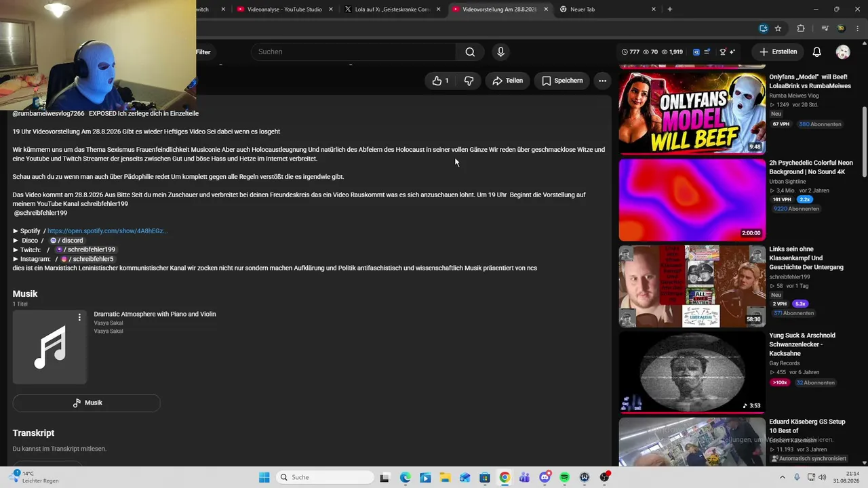The width and height of the screenshot is (868, 488).
Task: Click the sparkle AI icon in the stats bar
Action: [x=732, y=52]
